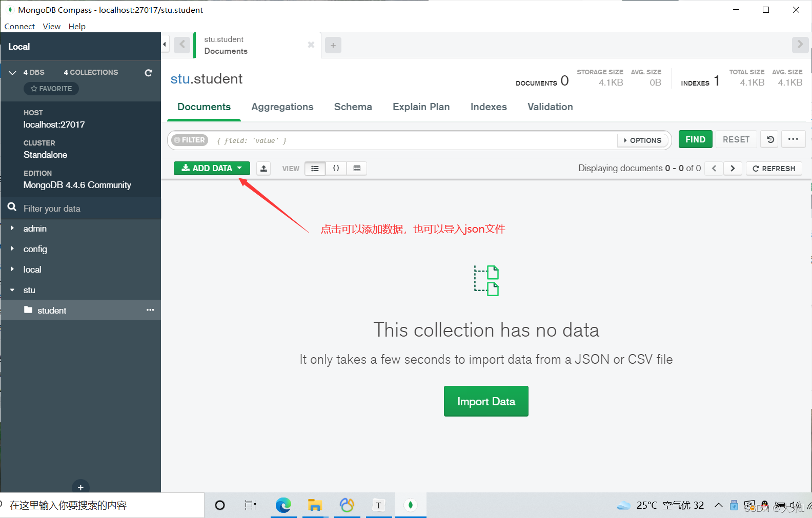Click the Windows search box
The width and height of the screenshot is (812, 518).
click(x=102, y=505)
